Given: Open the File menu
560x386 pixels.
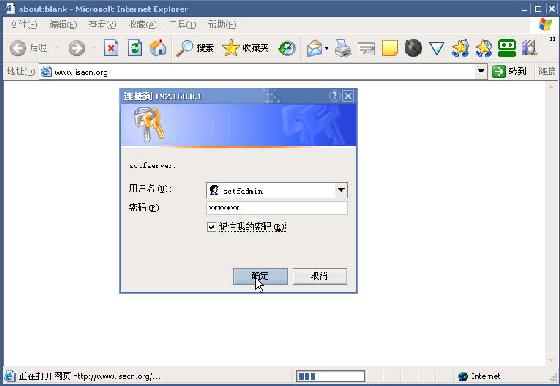Looking at the screenshot, I should coord(24,25).
